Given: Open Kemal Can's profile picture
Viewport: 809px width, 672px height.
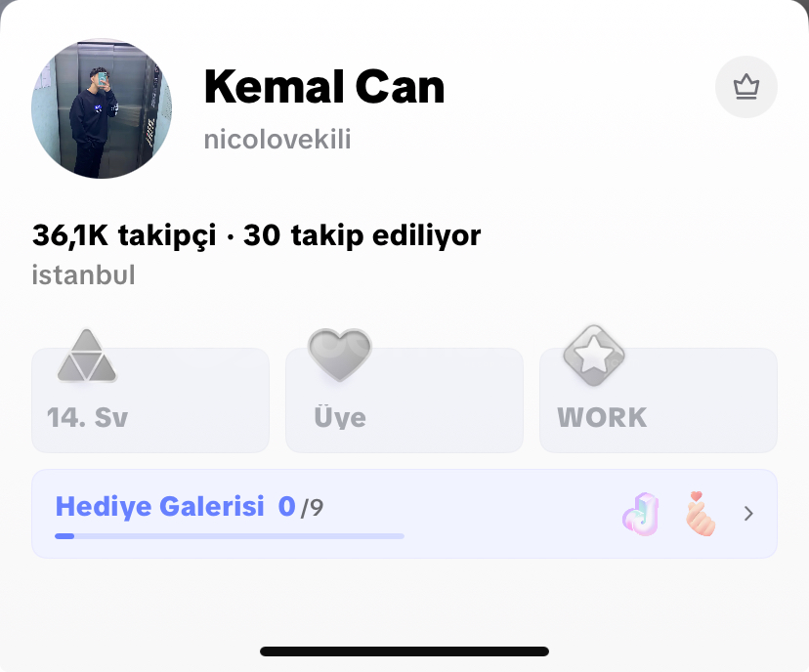Looking at the screenshot, I should tap(102, 108).
